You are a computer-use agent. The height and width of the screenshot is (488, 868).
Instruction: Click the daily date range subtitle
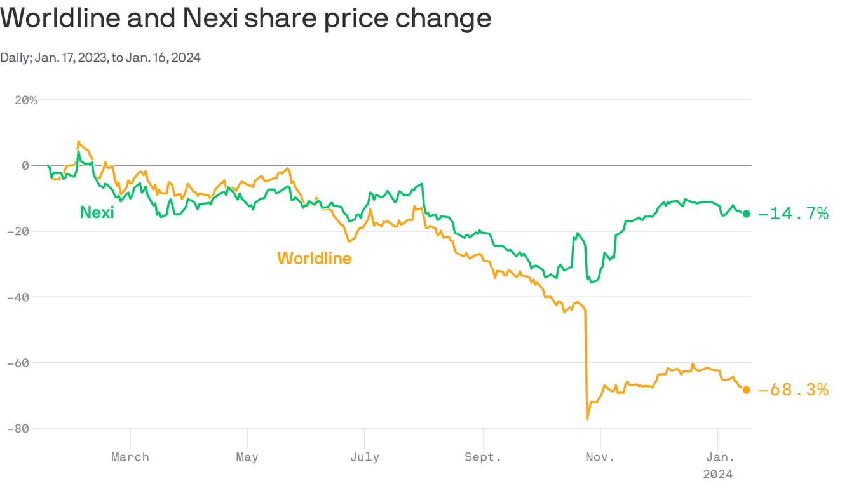(x=100, y=58)
